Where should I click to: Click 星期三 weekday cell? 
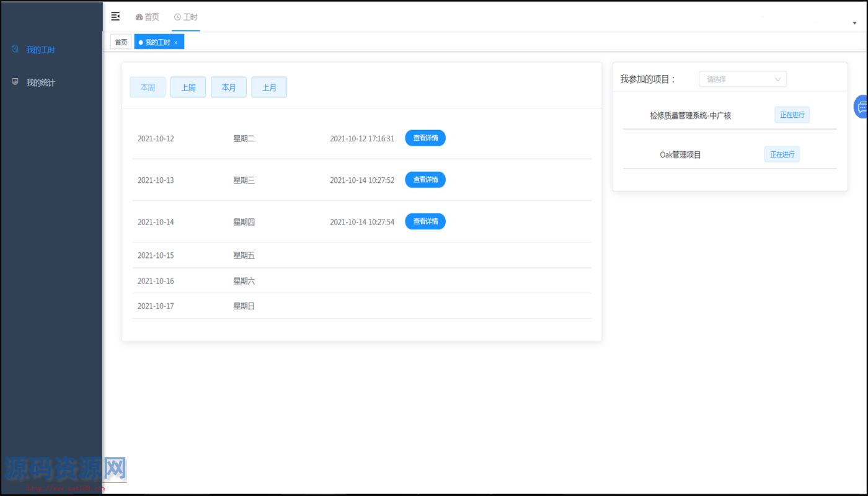[x=244, y=180]
